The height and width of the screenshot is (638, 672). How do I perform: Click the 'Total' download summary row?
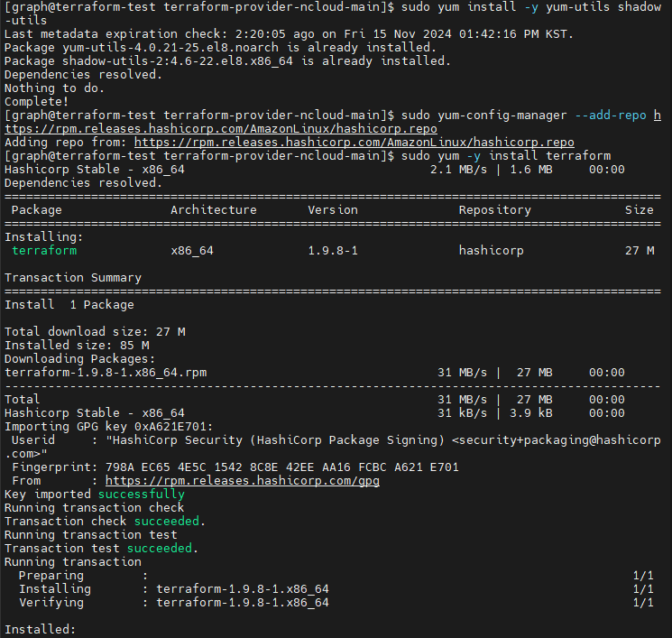[x=315, y=400]
